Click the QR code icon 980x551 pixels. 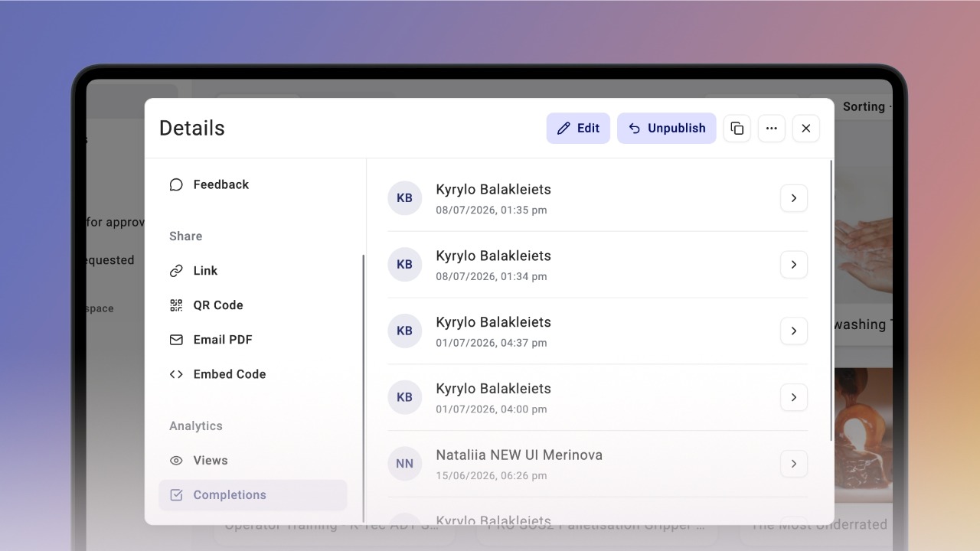pos(176,305)
